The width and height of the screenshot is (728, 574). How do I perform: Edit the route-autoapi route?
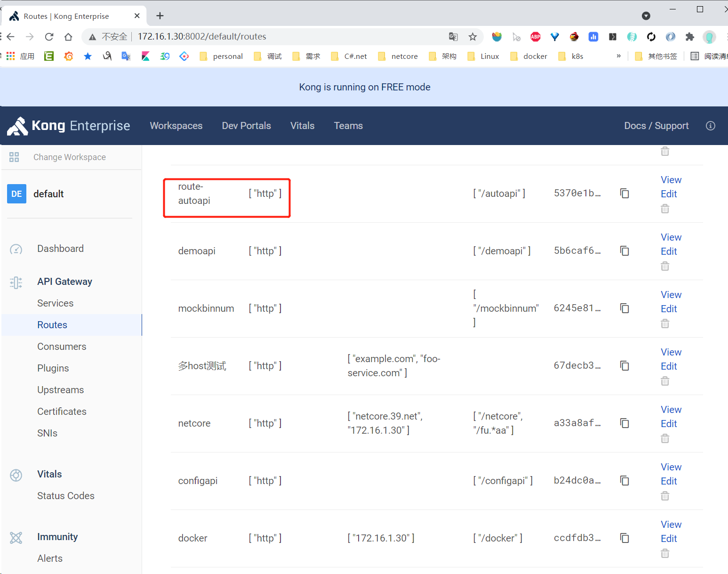(669, 194)
